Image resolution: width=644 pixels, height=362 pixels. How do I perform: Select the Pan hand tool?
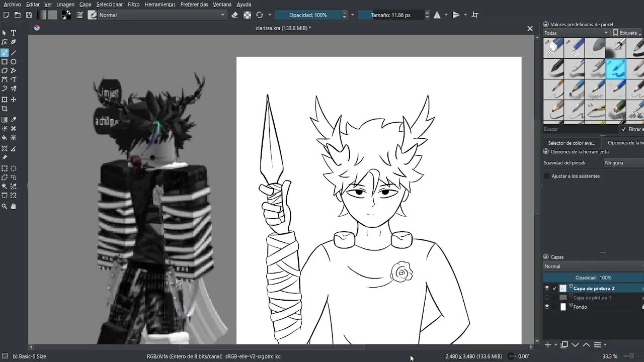(x=14, y=207)
